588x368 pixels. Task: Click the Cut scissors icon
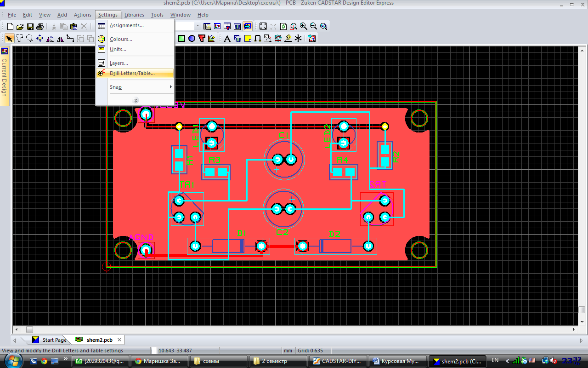click(x=54, y=27)
